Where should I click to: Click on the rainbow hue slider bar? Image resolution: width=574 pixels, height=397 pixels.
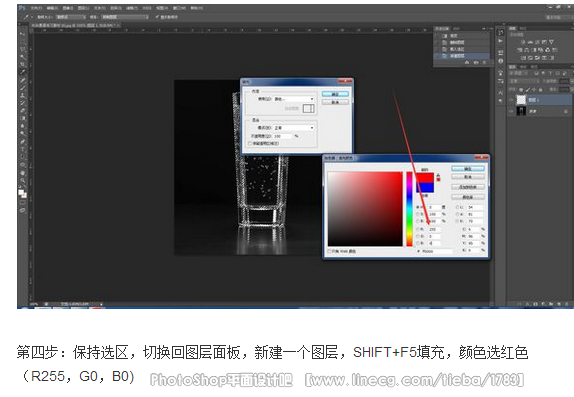click(x=409, y=209)
